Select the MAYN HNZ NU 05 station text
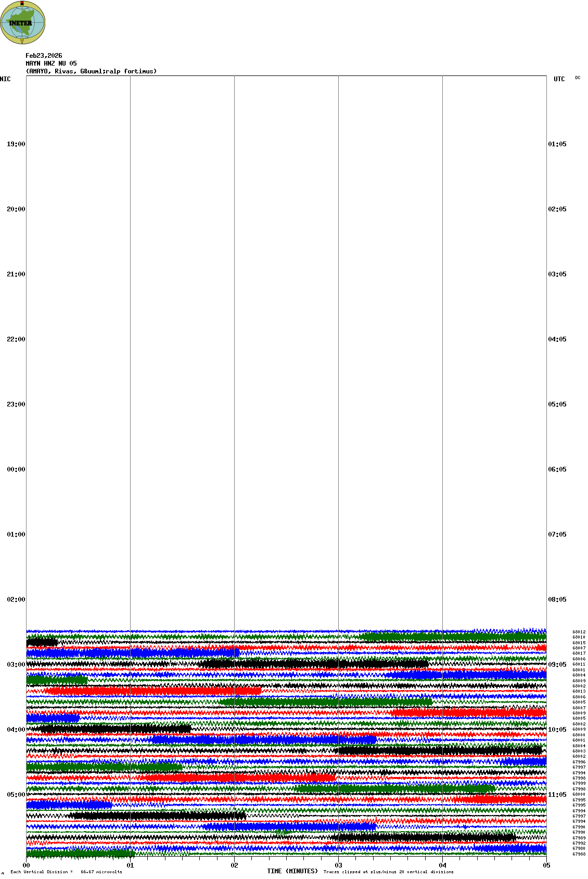This screenshot has height=879, width=588. click(x=51, y=63)
